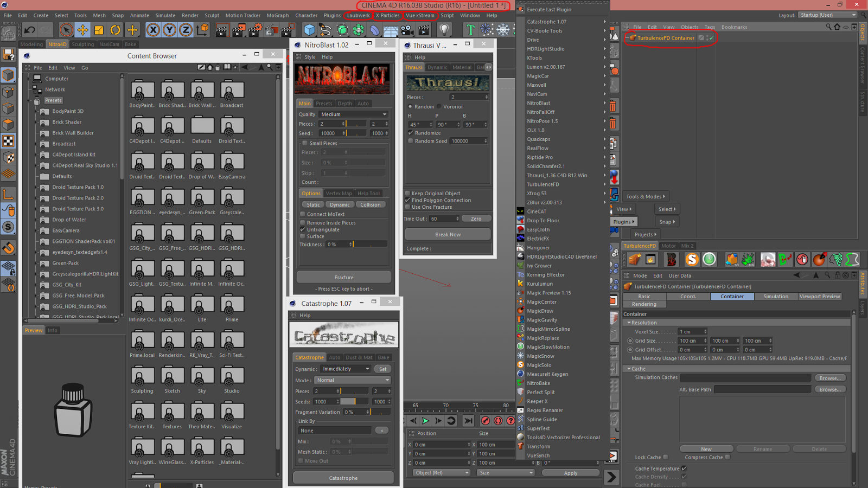
Task: Jump to the end of the timeline
Action: pos(469,421)
